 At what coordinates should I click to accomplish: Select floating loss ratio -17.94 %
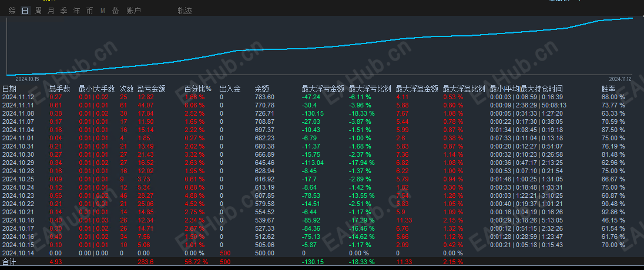[x=362, y=163]
